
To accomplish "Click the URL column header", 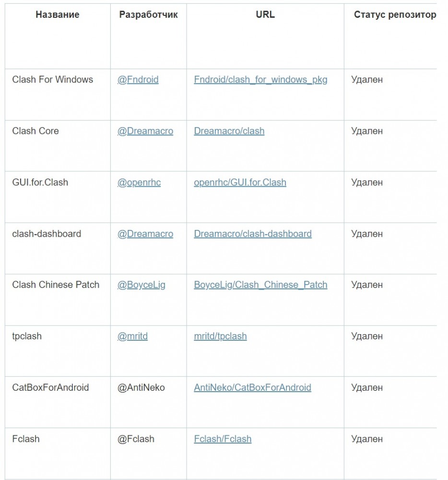I will click(x=265, y=15).
